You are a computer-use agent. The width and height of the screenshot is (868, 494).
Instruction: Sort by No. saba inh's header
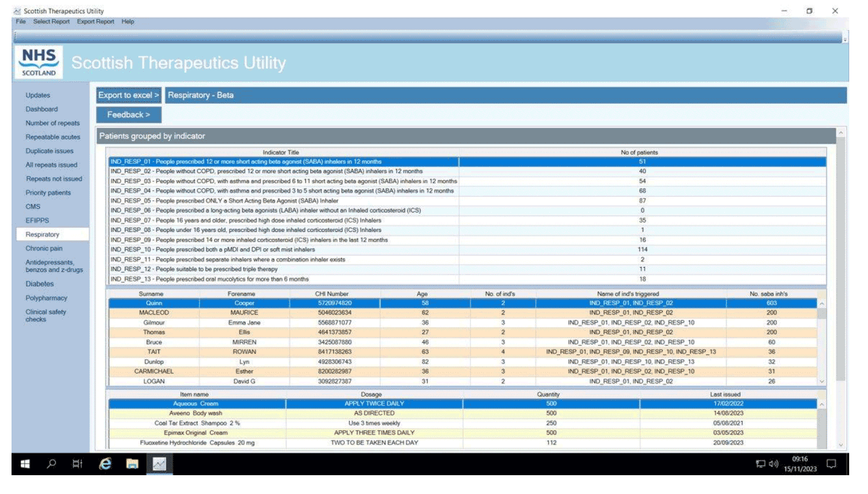(771, 294)
